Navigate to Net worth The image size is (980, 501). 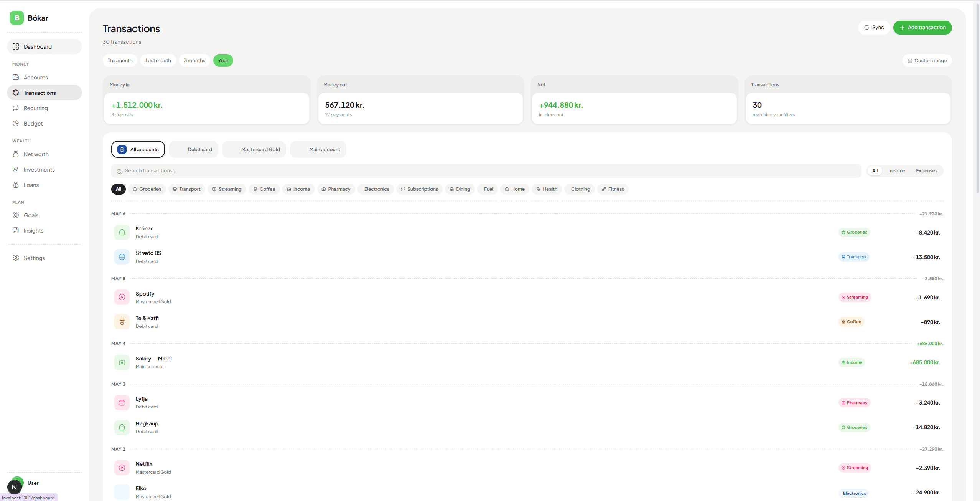pos(44,154)
